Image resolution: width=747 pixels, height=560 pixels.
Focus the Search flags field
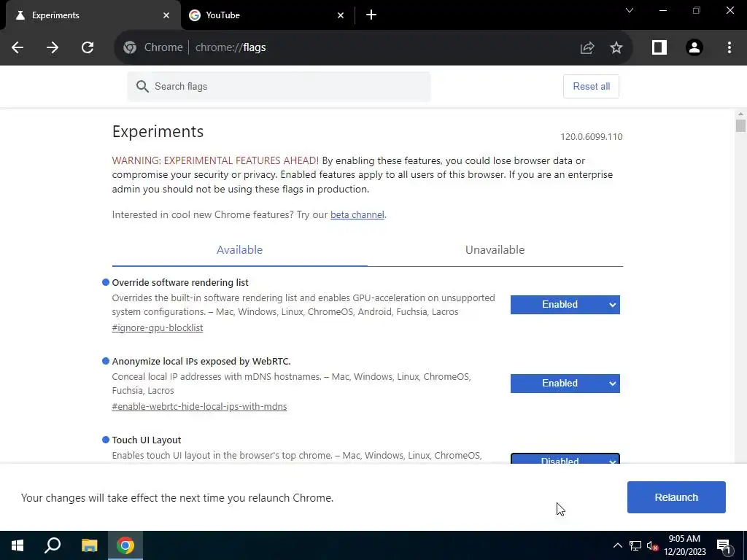coord(279,86)
